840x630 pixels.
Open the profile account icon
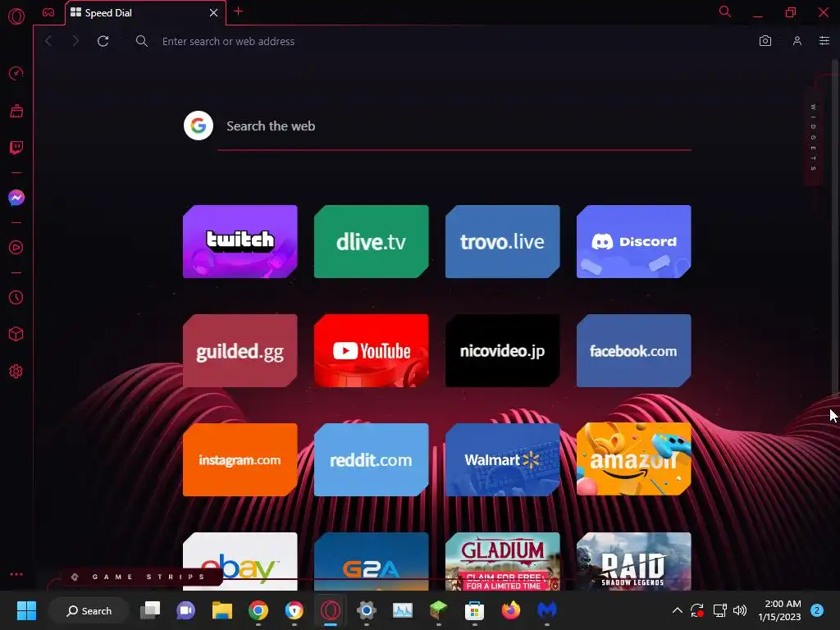797,41
